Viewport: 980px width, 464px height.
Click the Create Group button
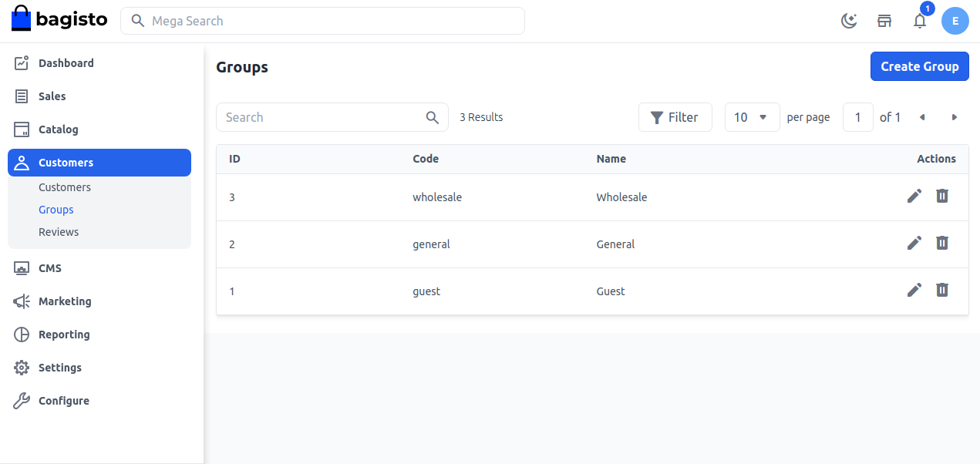click(919, 66)
